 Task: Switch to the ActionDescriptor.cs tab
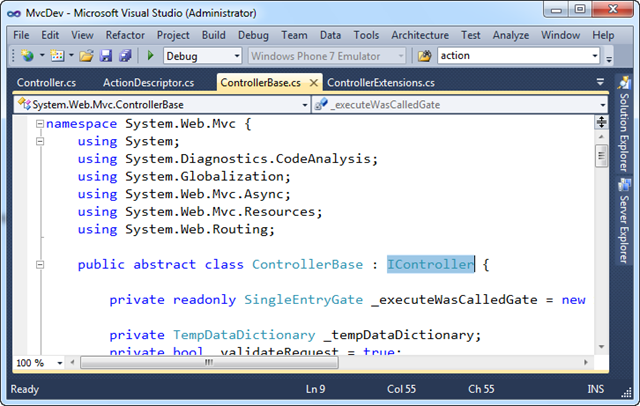coord(148,83)
